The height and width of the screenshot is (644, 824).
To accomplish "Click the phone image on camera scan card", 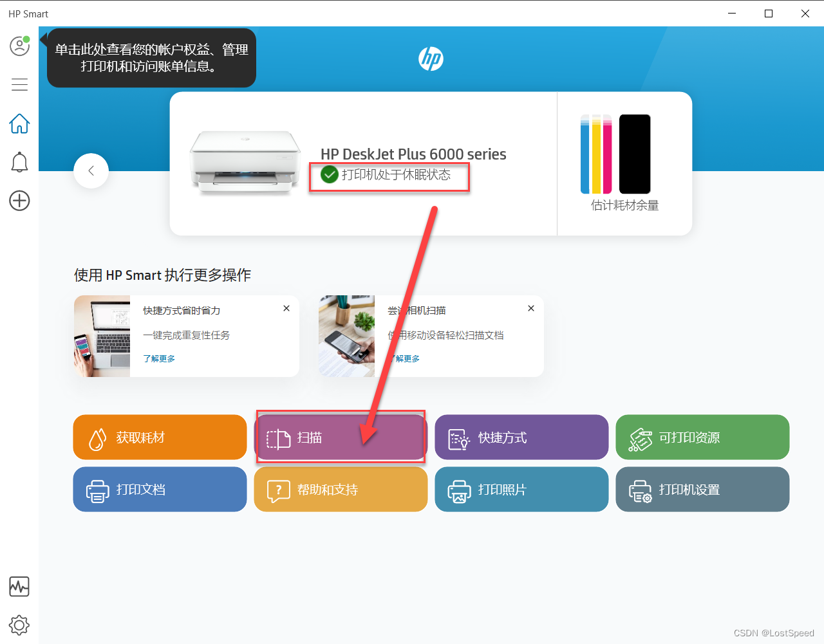I will 346,336.
